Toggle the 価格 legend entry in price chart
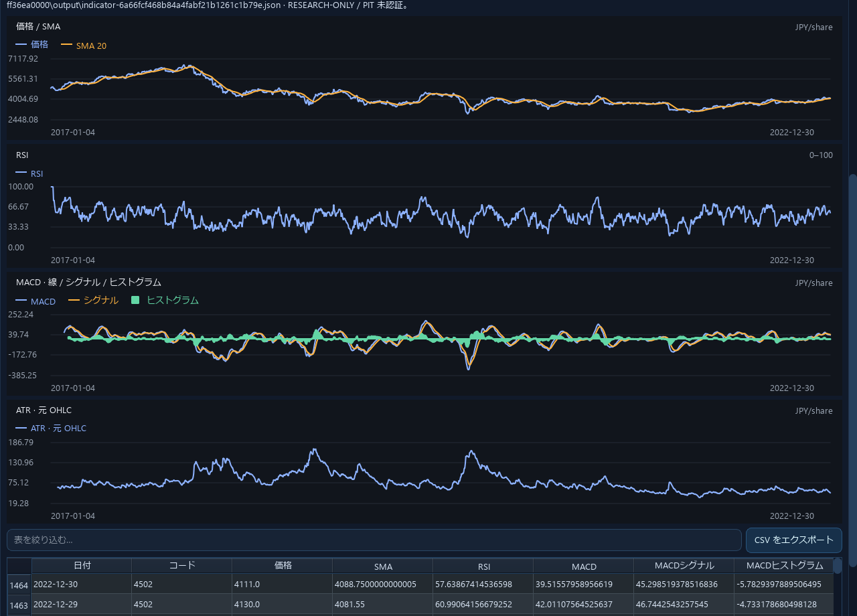The image size is (857, 616). click(x=32, y=44)
